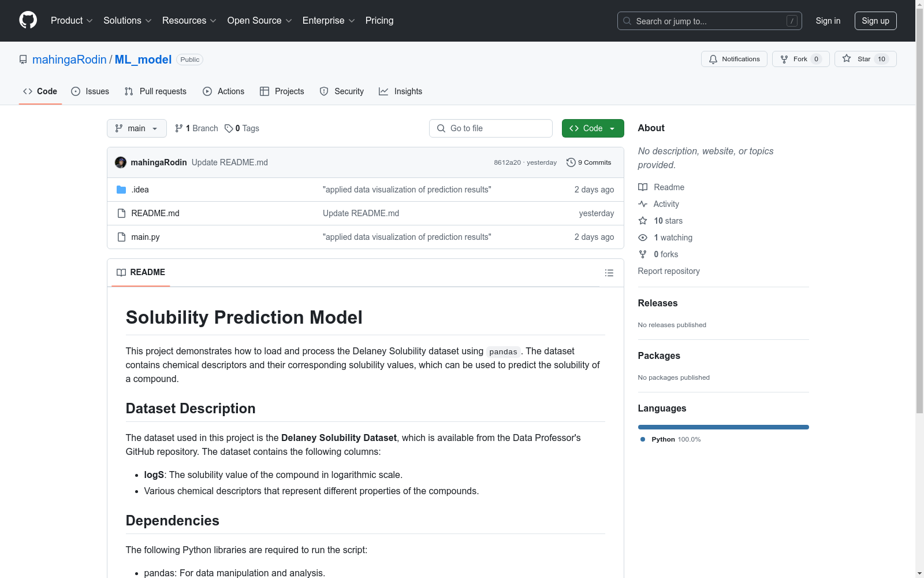Screen dimensions: 924x578
Task: Switch to the Code tab
Action: [40, 91]
